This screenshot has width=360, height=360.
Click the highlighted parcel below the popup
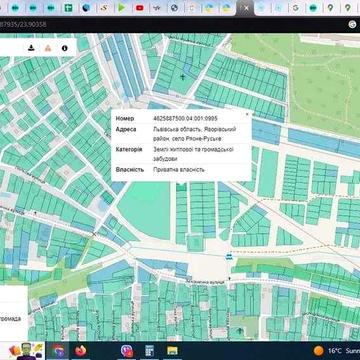point(181,187)
